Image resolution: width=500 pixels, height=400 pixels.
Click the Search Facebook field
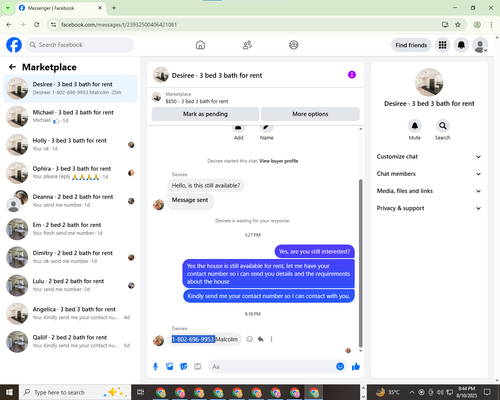pyautogui.click(x=80, y=45)
